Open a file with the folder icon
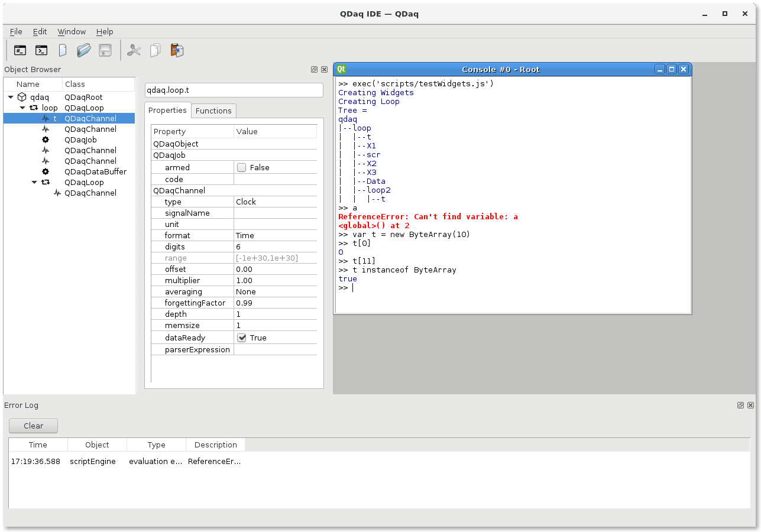Viewport: 761px width, 532px height. point(83,50)
